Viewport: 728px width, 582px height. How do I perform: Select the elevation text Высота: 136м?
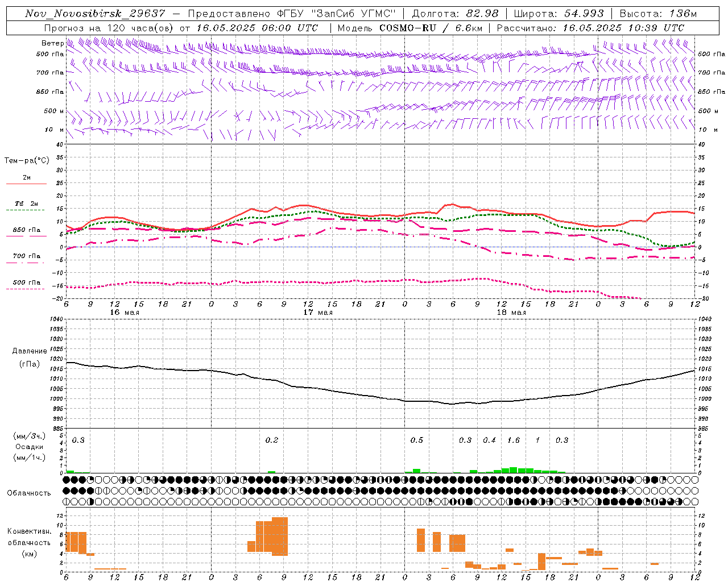[658, 14]
